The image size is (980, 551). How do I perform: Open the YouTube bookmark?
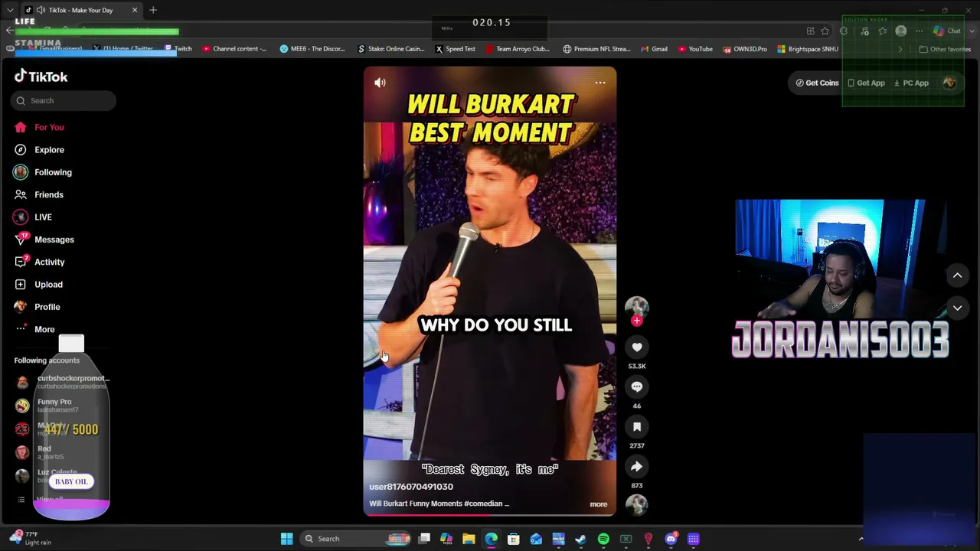[x=695, y=49]
